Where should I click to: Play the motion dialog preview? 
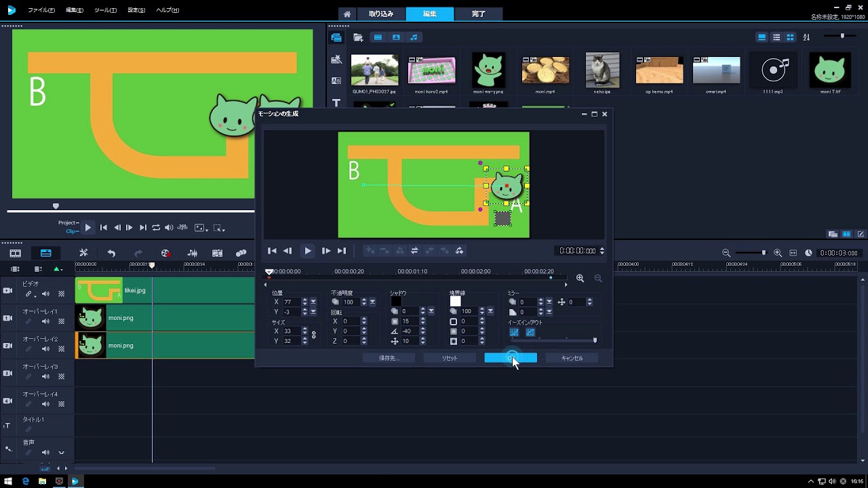click(x=308, y=251)
